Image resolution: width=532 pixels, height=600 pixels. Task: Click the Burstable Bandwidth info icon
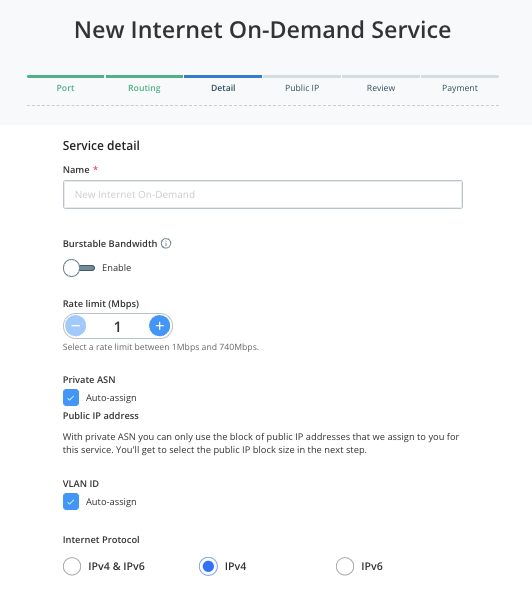166,243
